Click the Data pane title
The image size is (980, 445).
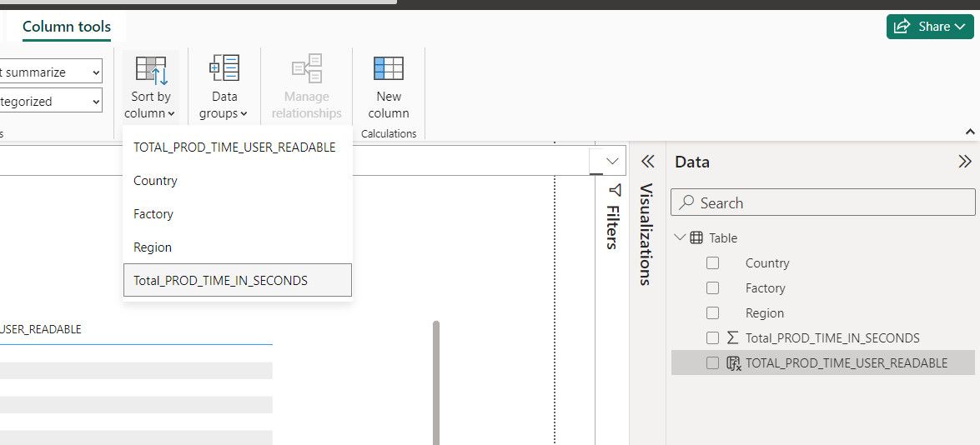click(x=692, y=162)
